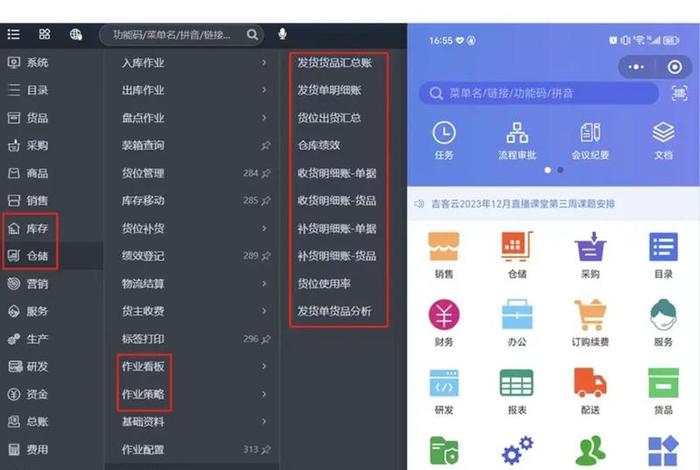The image size is (700, 470).
Task: Open the 费用 sidebar menu
Action: [x=28, y=449]
